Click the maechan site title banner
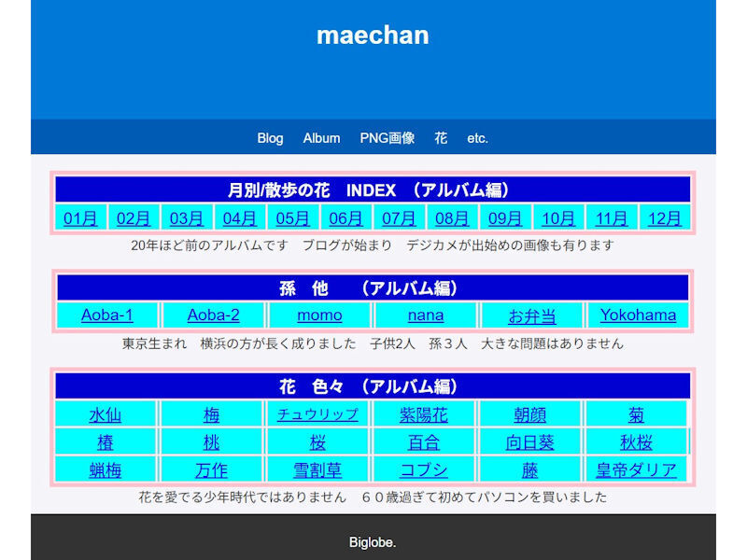 [x=373, y=35]
